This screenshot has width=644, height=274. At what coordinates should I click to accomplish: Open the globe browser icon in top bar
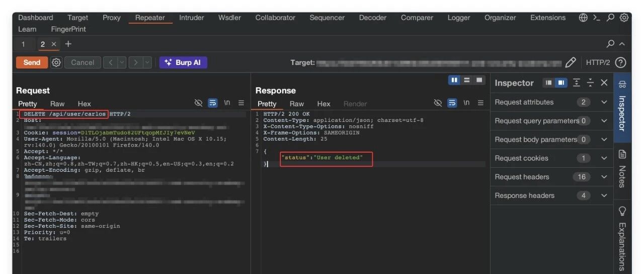583,18
